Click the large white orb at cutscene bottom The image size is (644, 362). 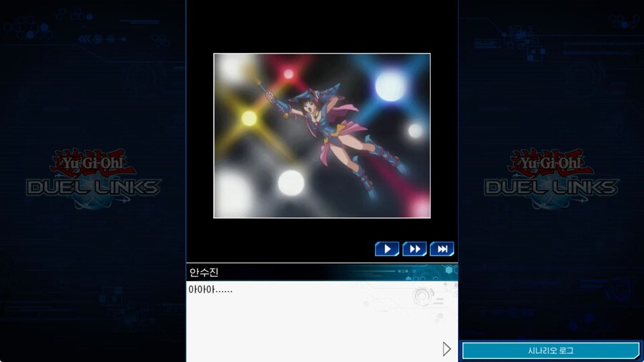pos(291,183)
